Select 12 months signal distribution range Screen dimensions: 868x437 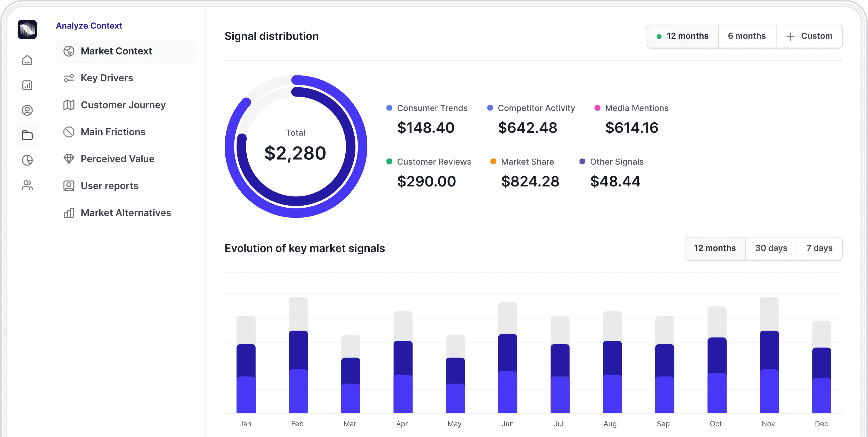(683, 36)
